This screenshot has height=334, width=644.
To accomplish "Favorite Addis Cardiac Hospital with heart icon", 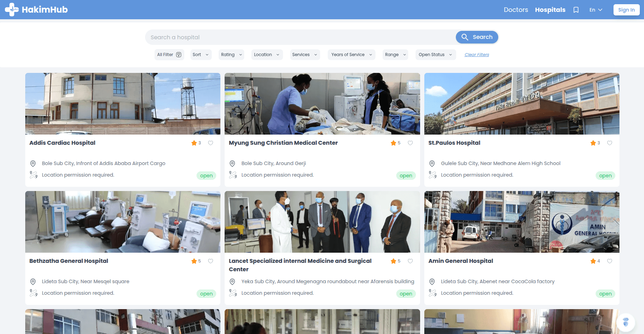I will [211, 143].
